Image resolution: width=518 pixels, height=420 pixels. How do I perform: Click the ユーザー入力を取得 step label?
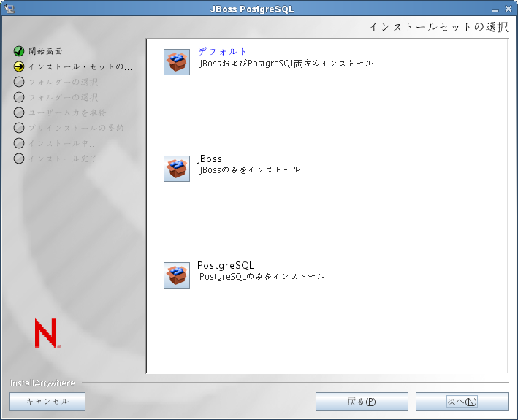67,112
